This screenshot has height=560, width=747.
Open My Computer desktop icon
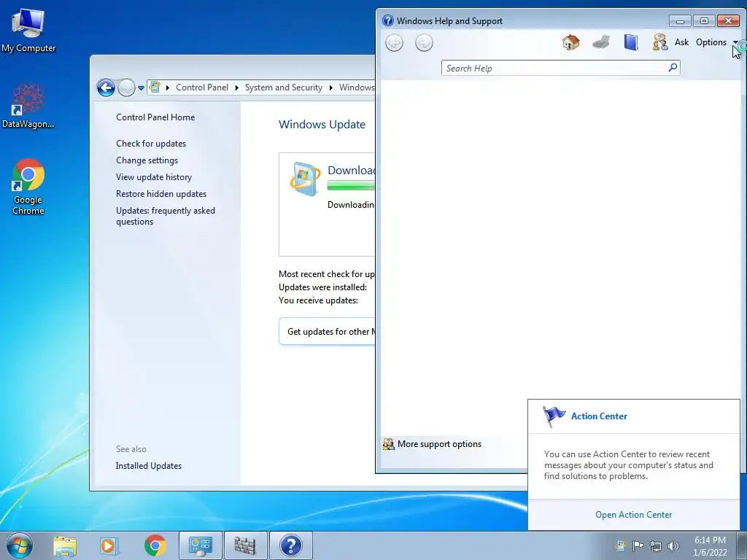pos(28,31)
